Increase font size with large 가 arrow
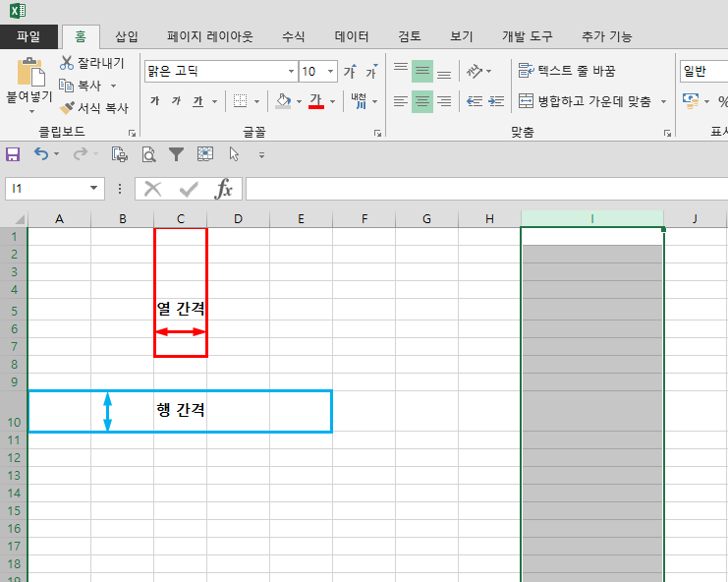The width and height of the screenshot is (728, 582). [x=350, y=71]
